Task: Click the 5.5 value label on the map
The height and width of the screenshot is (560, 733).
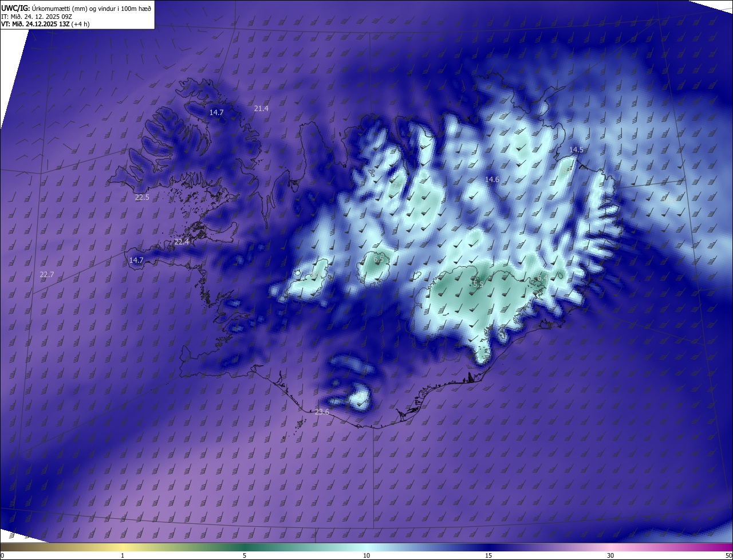Action: (x=478, y=283)
